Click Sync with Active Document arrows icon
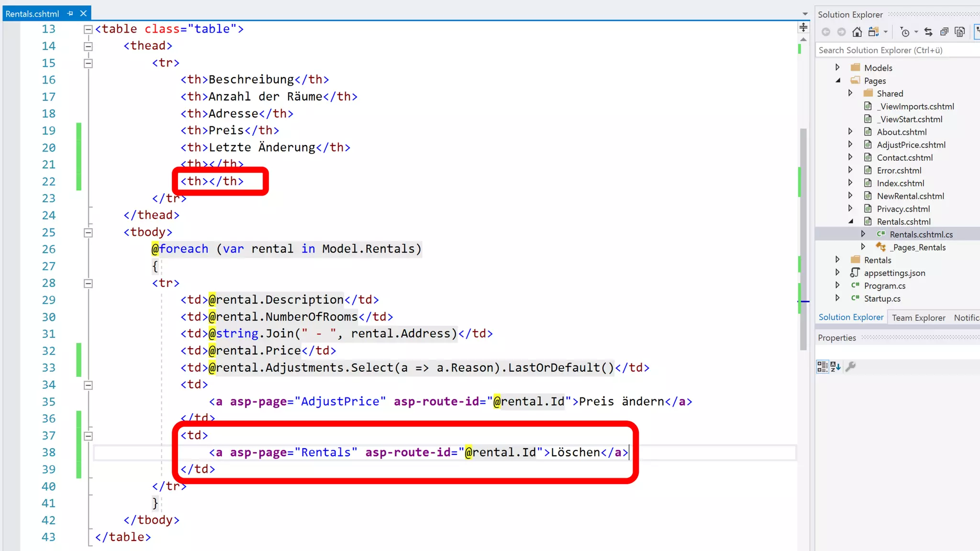 (x=928, y=32)
